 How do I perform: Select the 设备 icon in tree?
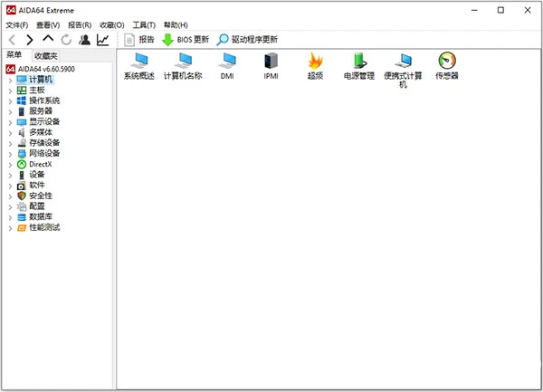[x=22, y=175]
